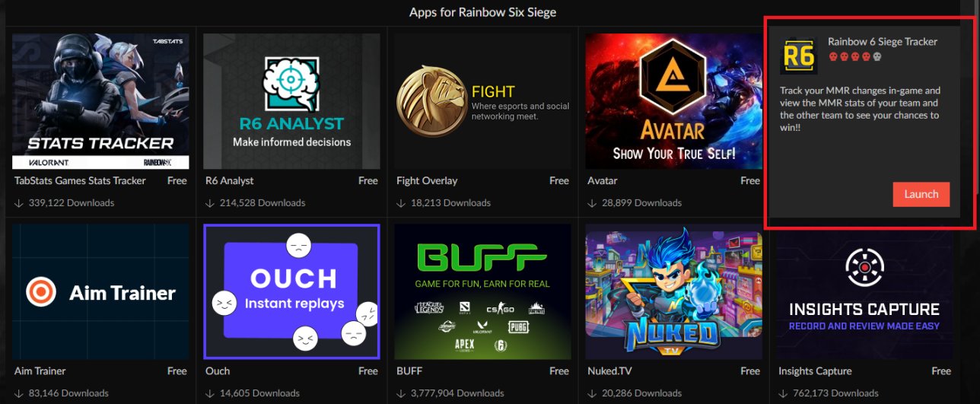Click the Rainbow 6 Siege Tracker R6 icon
The height and width of the screenshot is (404, 980).
coord(798,56)
